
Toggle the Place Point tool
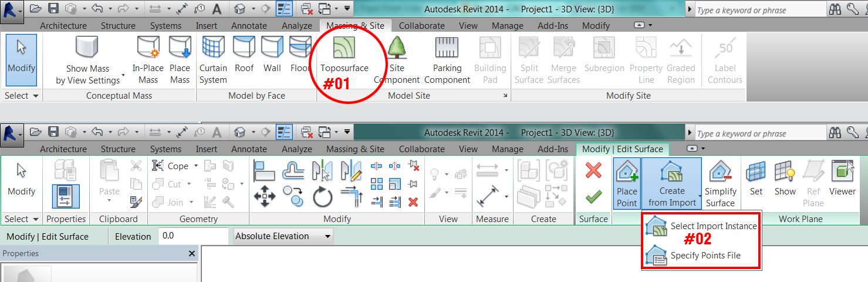[x=627, y=184]
